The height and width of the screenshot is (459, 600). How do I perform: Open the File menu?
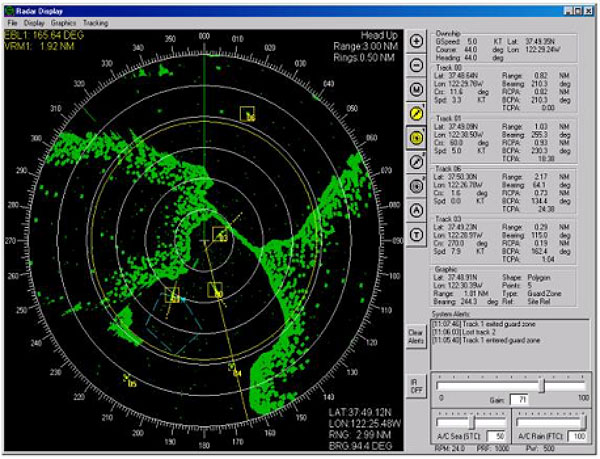(12, 23)
